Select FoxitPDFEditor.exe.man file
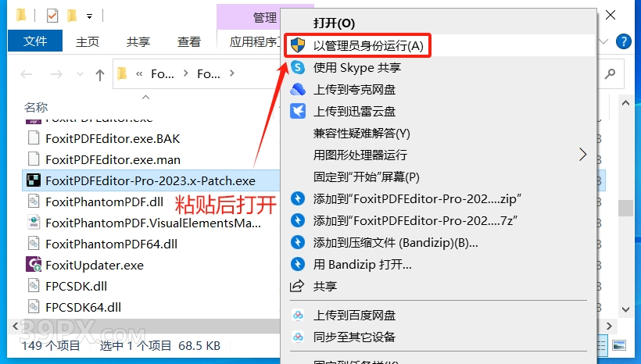Image resolution: width=641 pixels, height=364 pixels. click(113, 159)
